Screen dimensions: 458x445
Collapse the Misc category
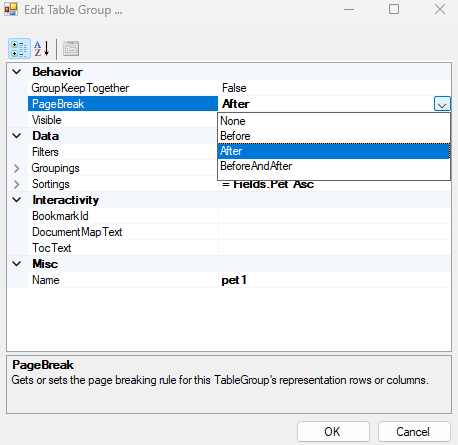[17, 264]
